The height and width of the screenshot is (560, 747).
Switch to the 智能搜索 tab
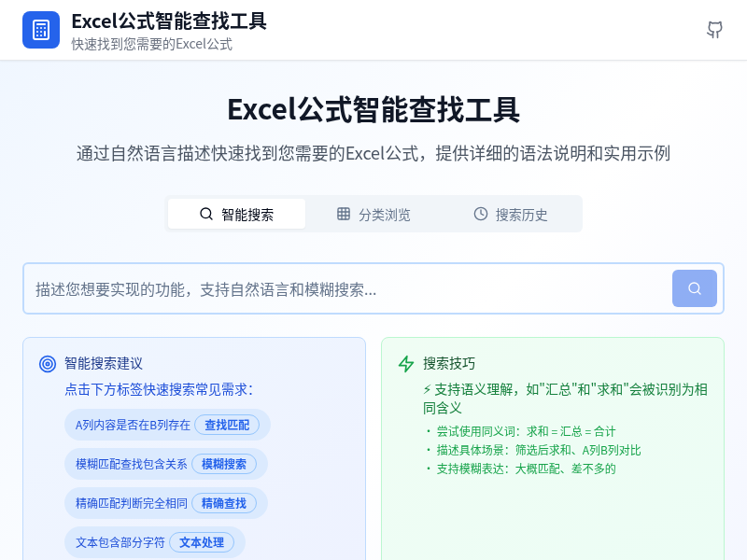pyautogui.click(x=237, y=214)
